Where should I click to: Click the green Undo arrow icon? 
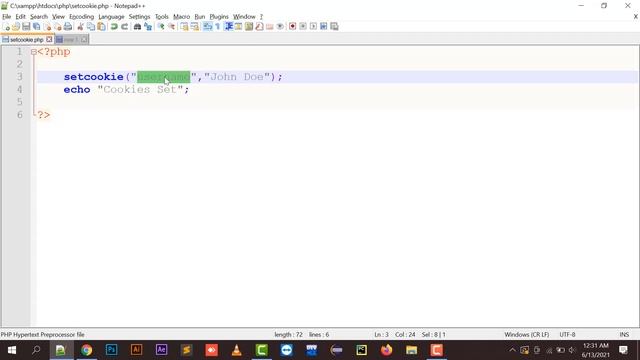tap(114, 27)
